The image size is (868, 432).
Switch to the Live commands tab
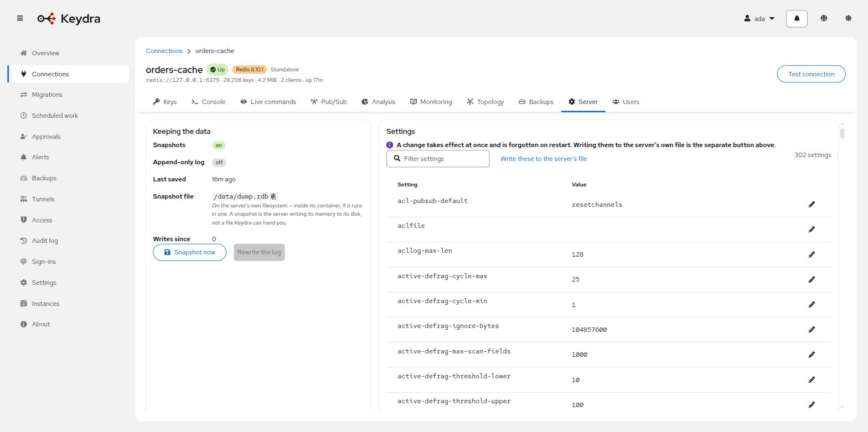pyautogui.click(x=268, y=102)
